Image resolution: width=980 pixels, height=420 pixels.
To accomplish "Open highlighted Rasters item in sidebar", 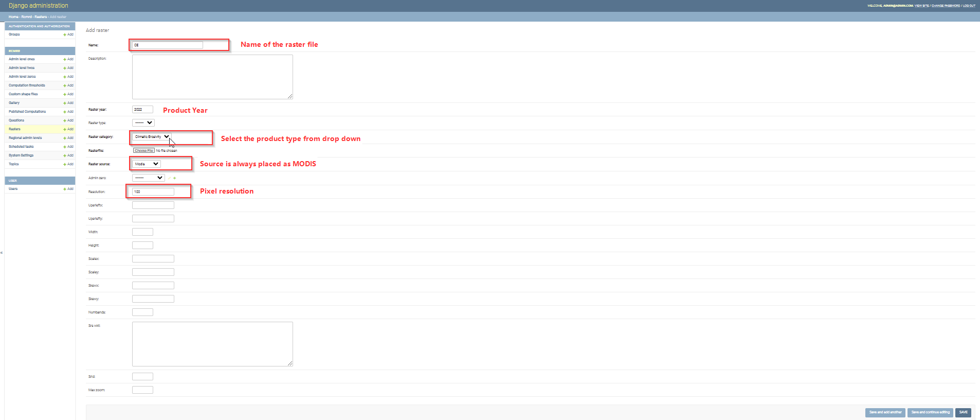I will 14,129.
